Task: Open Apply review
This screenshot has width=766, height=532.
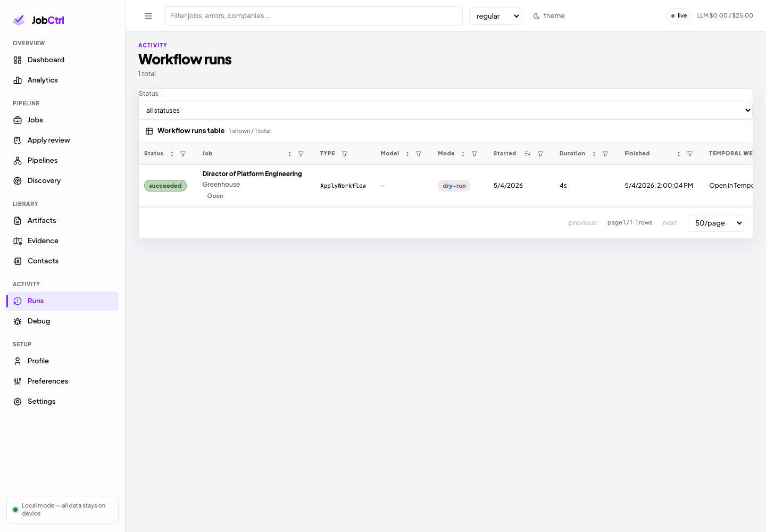Action: pos(62,140)
